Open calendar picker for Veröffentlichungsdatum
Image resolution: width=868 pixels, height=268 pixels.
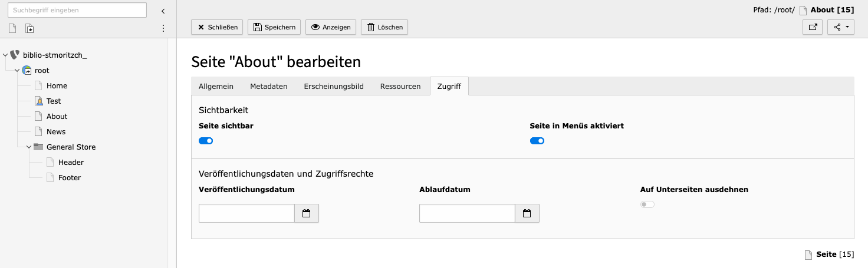click(x=307, y=213)
